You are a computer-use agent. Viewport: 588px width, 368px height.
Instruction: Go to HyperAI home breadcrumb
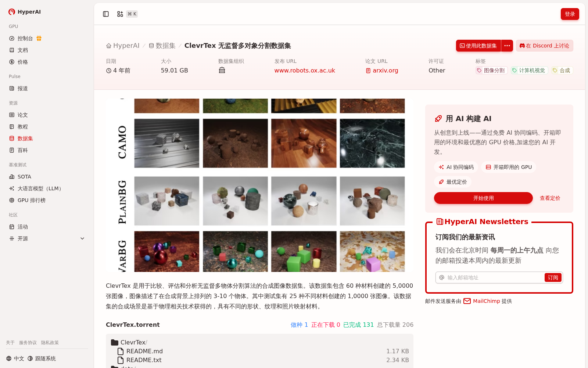tap(123, 46)
